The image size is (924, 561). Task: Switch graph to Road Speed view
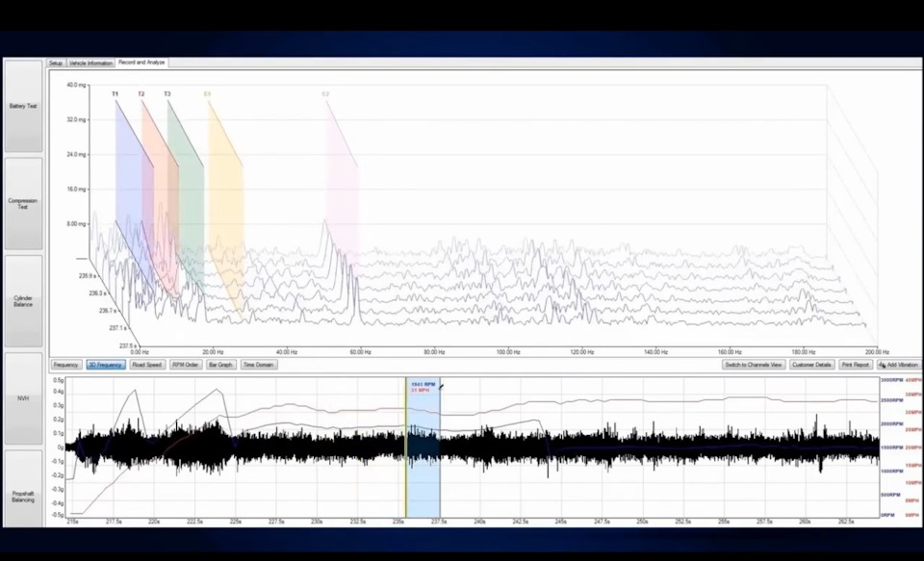pyautogui.click(x=146, y=365)
